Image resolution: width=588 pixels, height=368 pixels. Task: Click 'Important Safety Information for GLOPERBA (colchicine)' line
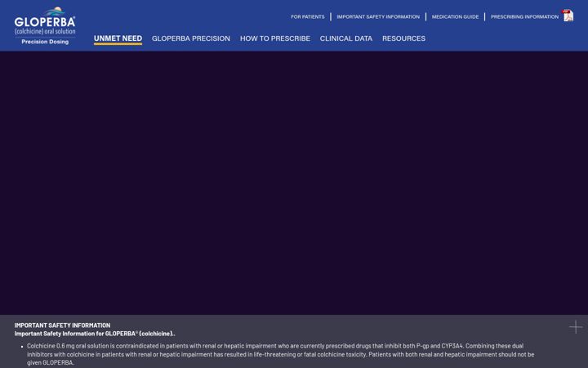[95, 334]
